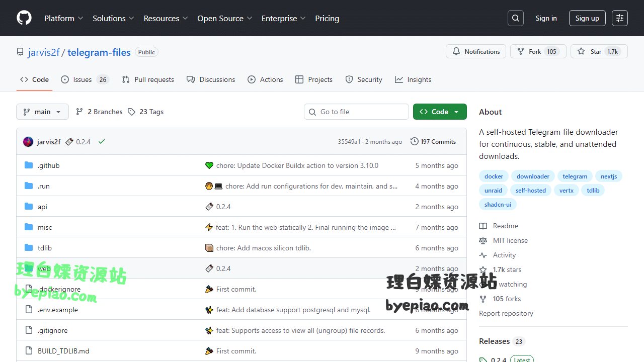Click the Sign in link
This screenshot has width=644, height=362.
(546, 18)
